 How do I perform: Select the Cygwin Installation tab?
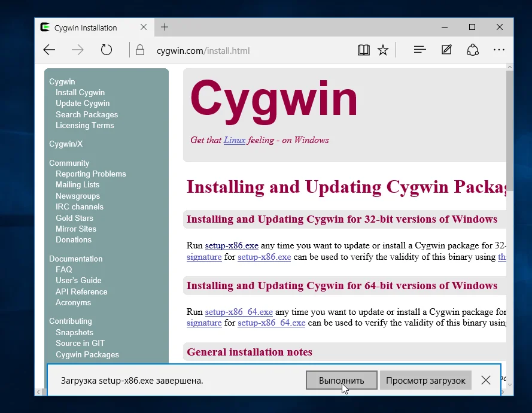click(95, 28)
